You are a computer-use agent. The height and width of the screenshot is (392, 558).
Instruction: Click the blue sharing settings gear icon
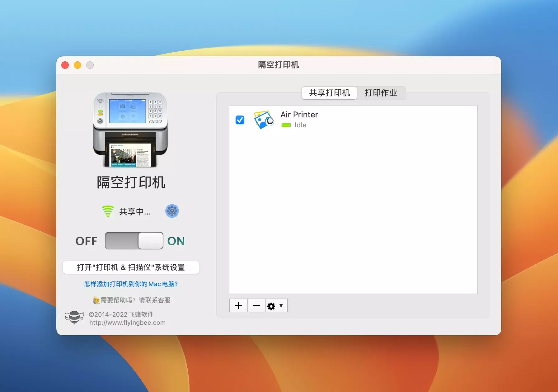point(172,211)
